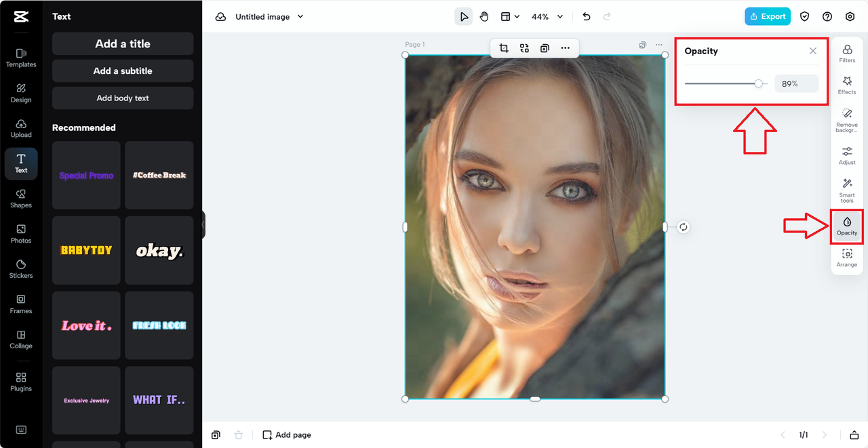Open the Remove background tool
The image size is (868, 448).
click(847, 120)
